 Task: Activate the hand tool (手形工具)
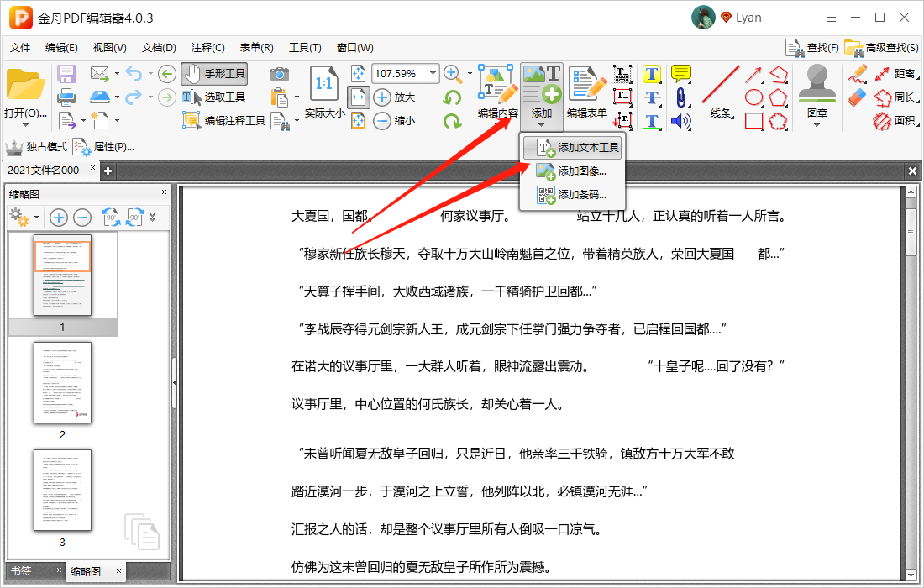pos(214,74)
